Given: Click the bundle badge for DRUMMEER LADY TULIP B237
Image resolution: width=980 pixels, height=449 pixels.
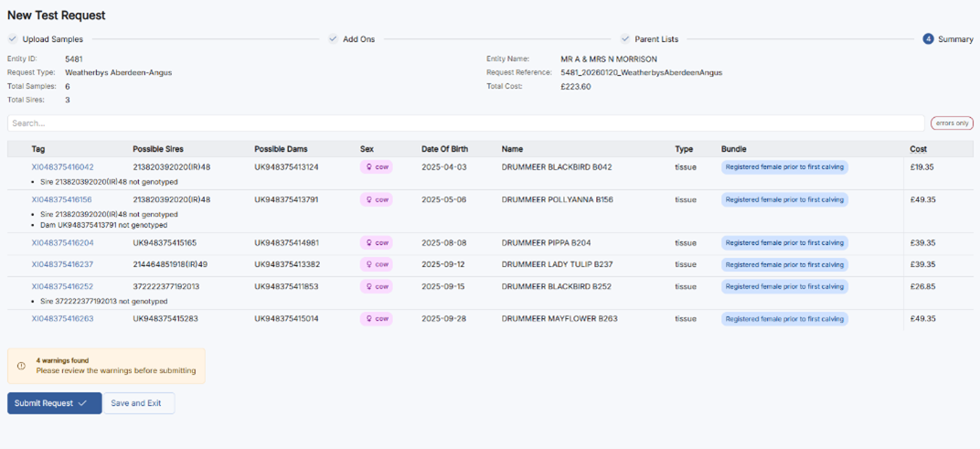Looking at the screenshot, I should pyautogui.click(x=784, y=264).
